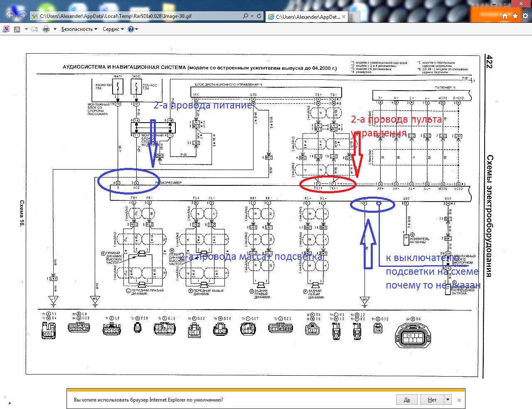Open the Сервис menu
This screenshot has width=532, height=409.
tap(113, 29)
